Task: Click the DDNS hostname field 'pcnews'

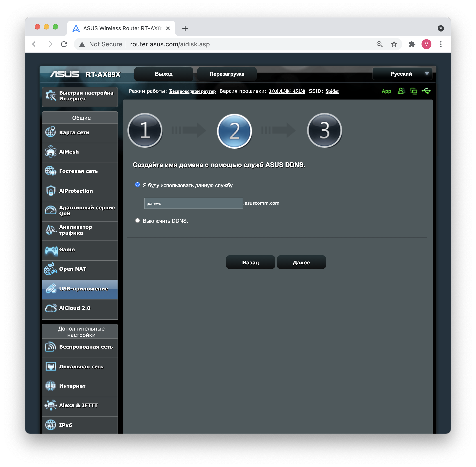Action: 193,203
